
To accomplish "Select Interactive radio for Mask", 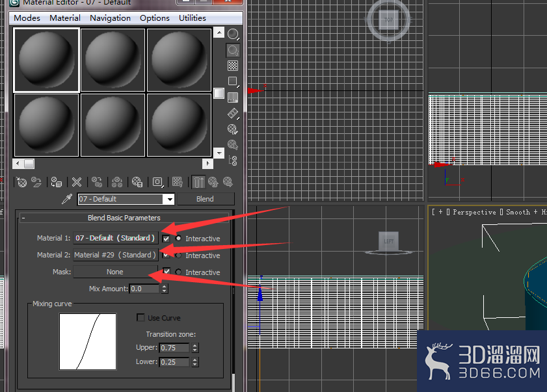I will tap(178, 272).
